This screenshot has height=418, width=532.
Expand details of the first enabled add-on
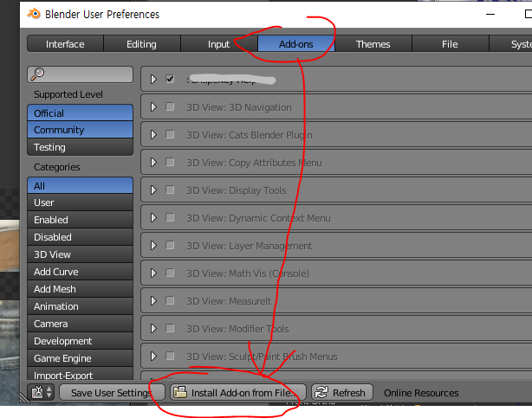coord(153,79)
